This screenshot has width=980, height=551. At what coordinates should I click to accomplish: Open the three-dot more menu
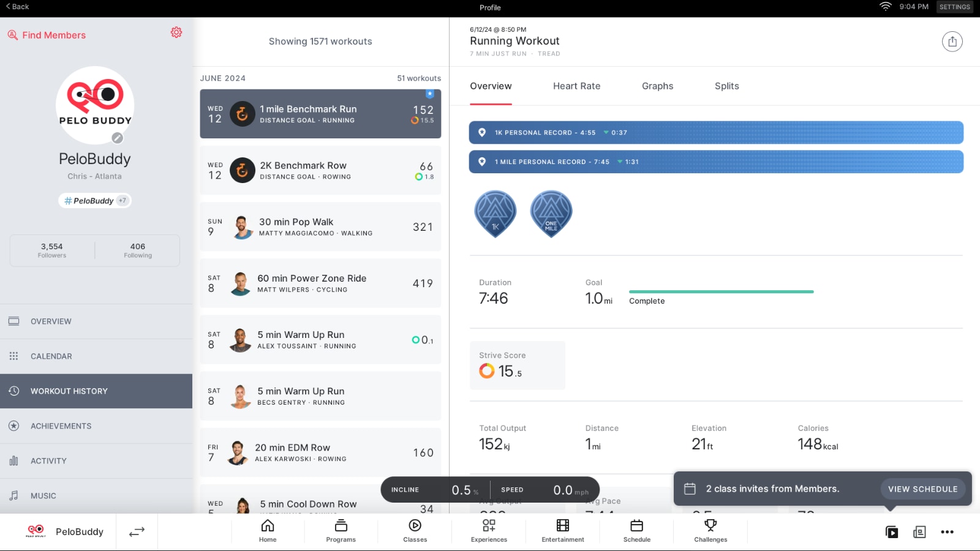click(x=947, y=532)
